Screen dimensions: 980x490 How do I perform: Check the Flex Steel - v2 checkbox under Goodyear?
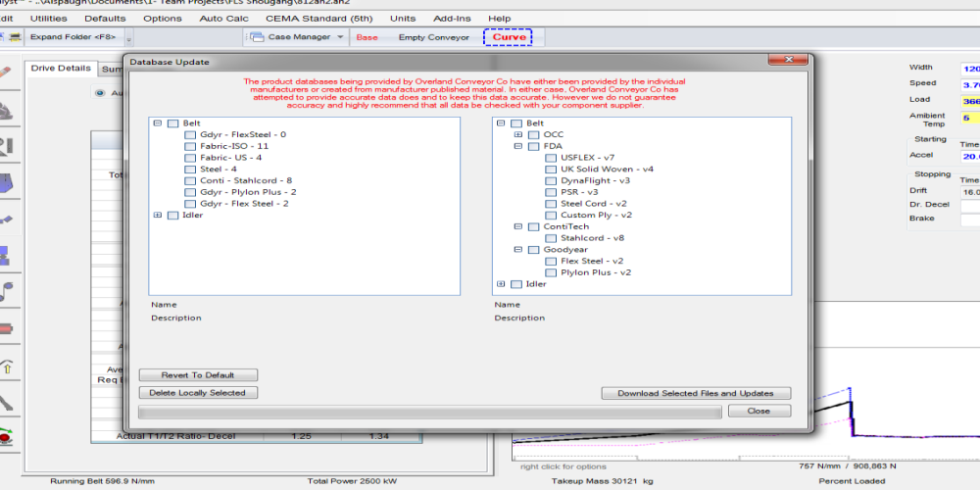click(x=550, y=262)
